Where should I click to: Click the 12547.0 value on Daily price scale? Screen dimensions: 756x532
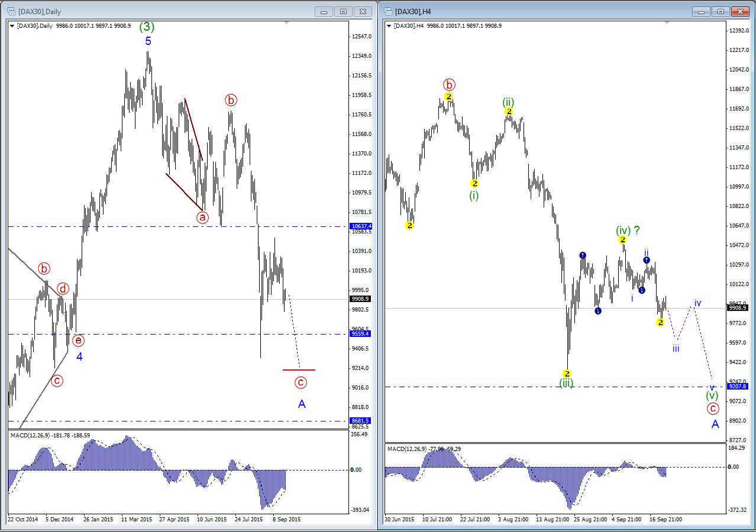[x=361, y=37]
